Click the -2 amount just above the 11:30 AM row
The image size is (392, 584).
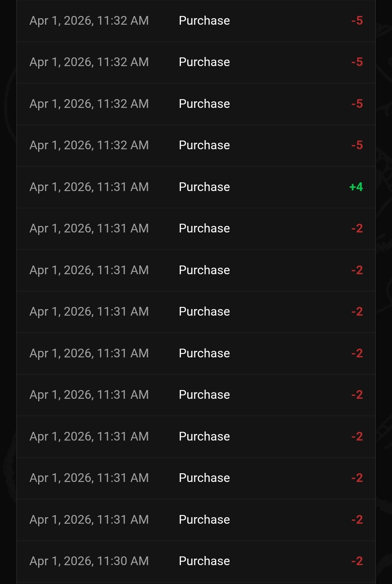[x=357, y=520]
